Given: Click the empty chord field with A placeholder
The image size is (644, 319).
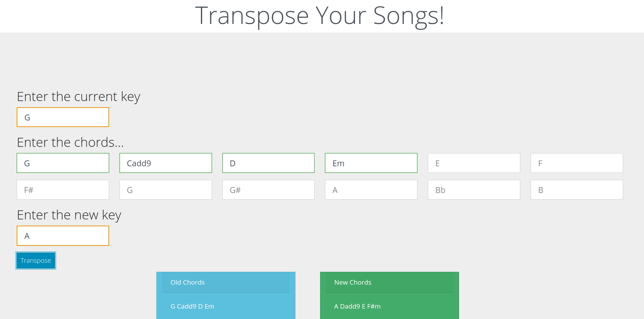Looking at the screenshot, I should coord(371,190).
